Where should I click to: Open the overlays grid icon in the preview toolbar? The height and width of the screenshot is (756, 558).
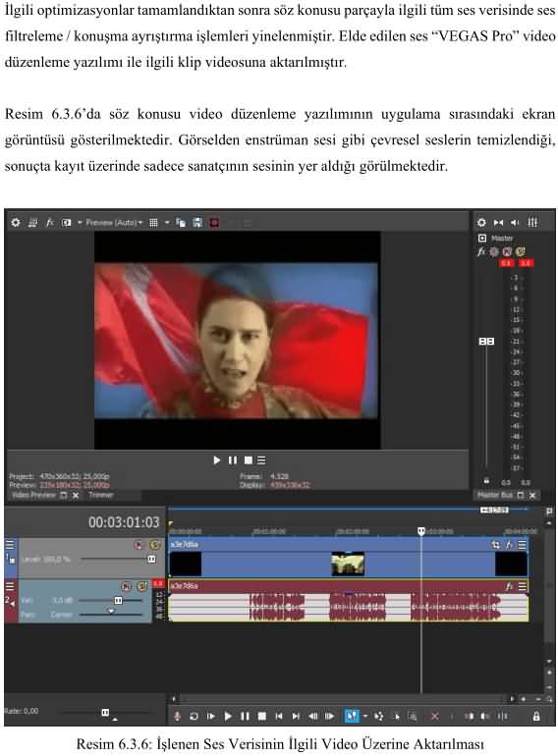point(153,222)
